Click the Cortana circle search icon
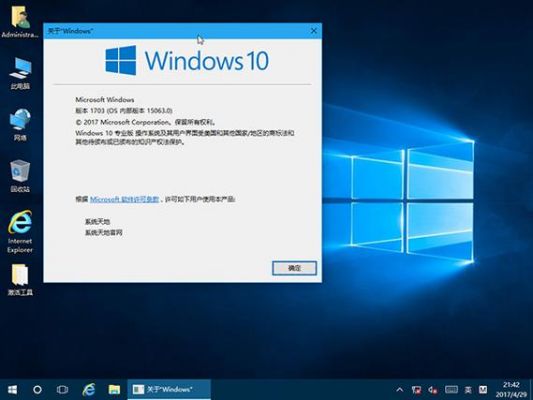The width and height of the screenshot is (533, 400). pos(37,389)
